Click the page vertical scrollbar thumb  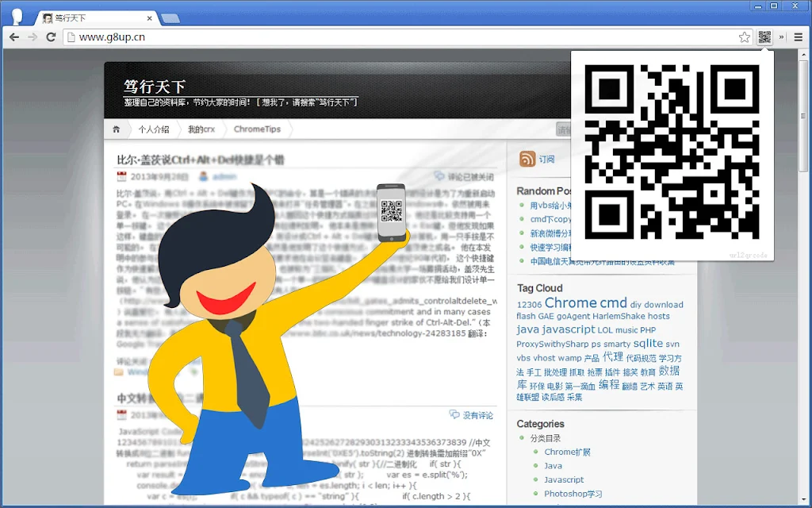[x=803, y=117]
